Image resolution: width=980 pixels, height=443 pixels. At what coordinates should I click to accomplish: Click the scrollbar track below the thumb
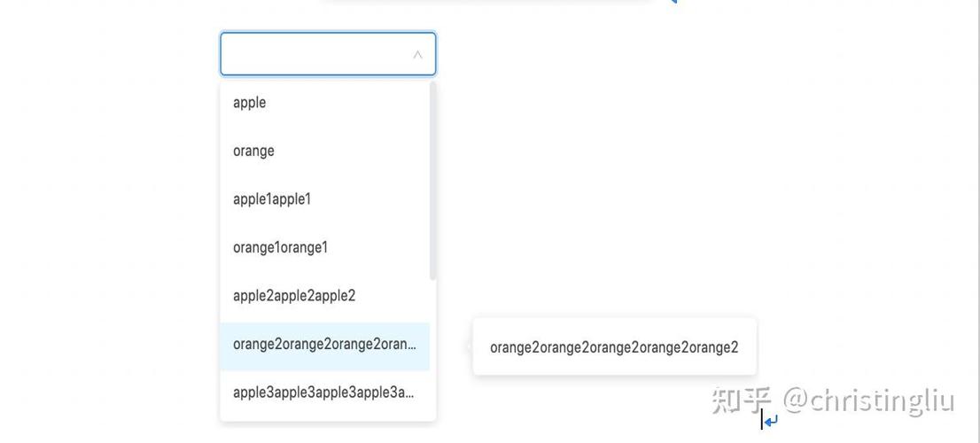coord(433,350)
